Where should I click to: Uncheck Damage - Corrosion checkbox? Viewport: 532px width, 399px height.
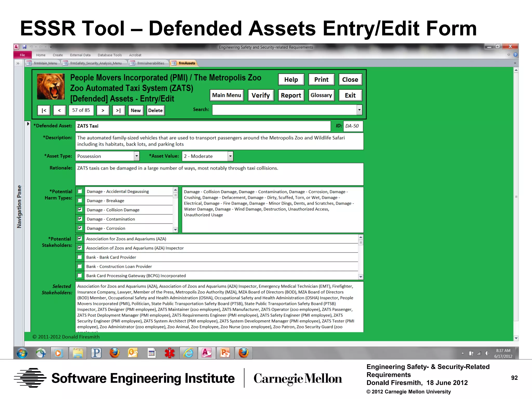pos(80,228)
